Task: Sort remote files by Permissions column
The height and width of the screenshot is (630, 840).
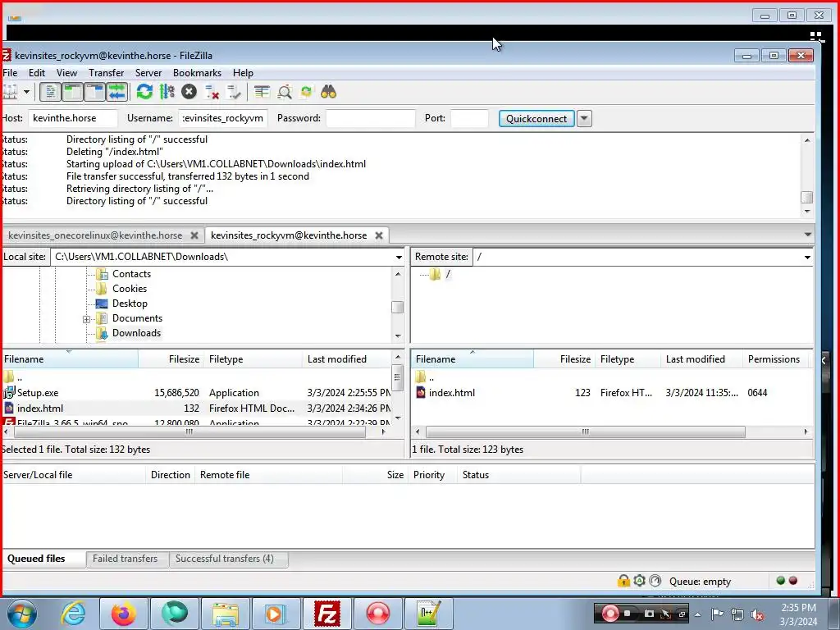Action: click(x=774, y=359)
